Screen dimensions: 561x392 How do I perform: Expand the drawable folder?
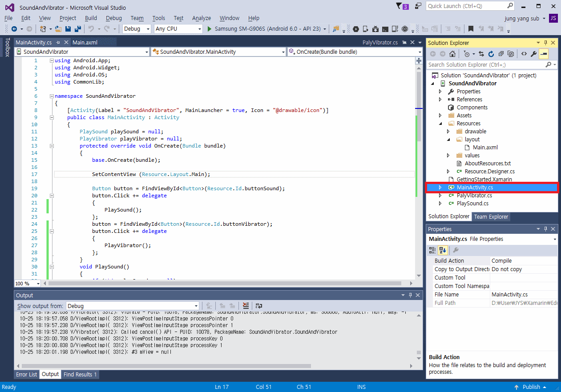click(x=448, y=132)
